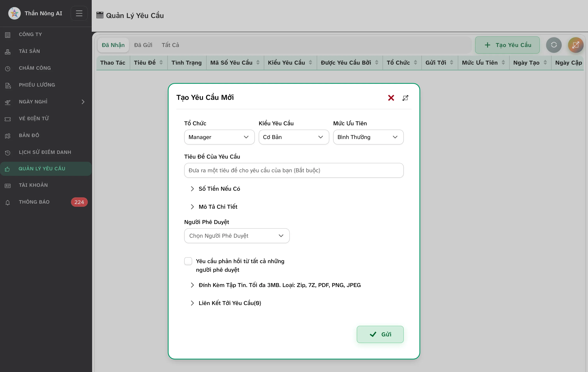Image resolution: width=588 pixels, height=372 pixels.
Task: Click the calendar icon beside page title
Action: tap(100, 15)
